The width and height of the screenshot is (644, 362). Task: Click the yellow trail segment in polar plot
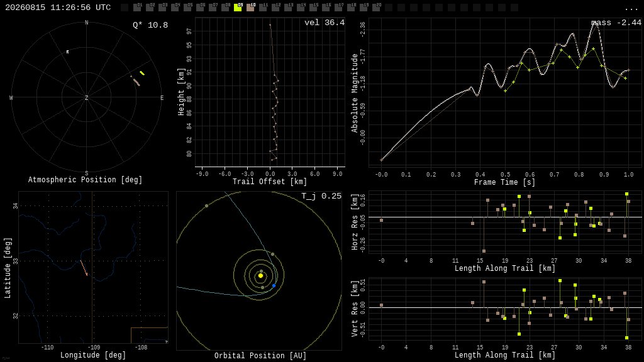[x=142, y=74]
